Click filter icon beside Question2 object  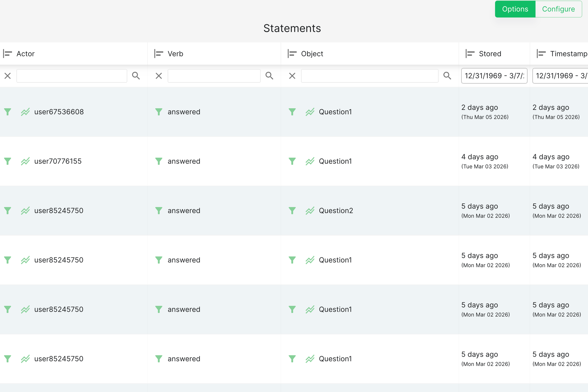[x=292, y=211]
